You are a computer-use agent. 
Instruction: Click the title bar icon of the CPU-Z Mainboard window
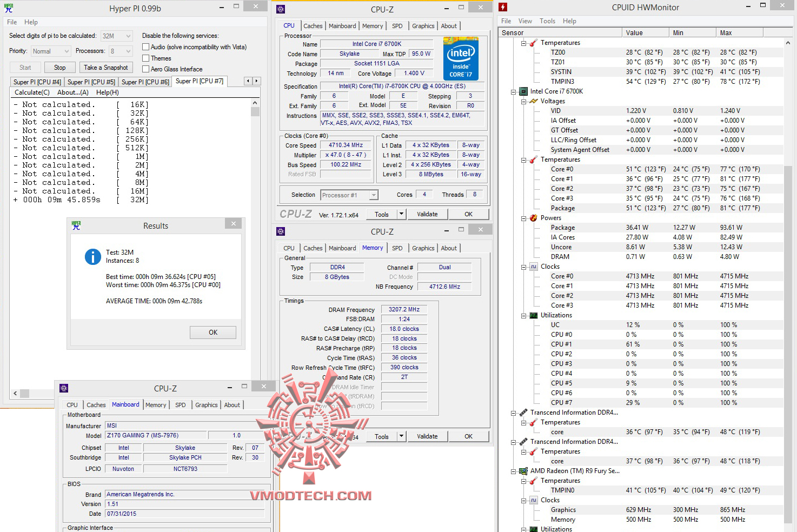[x=64, y=388]
